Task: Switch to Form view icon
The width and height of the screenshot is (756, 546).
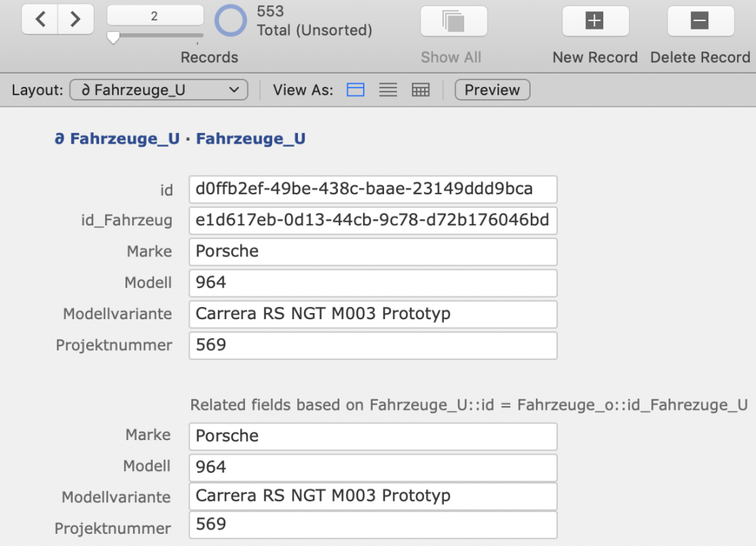Action: pyautogui.click(x=355, y=90)
